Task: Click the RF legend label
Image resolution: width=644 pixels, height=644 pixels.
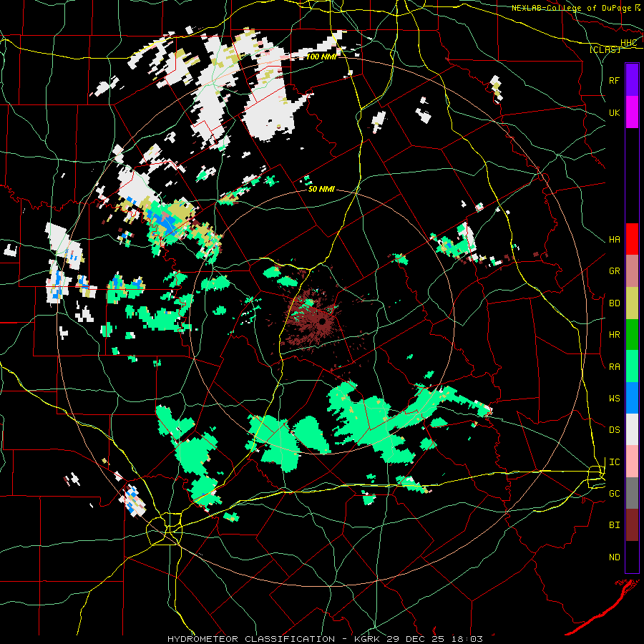Action: point(614,80)
